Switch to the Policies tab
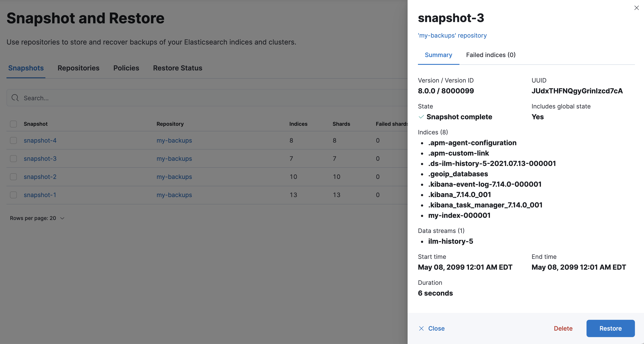The image size is (644, 344). [x=126, y=68]
